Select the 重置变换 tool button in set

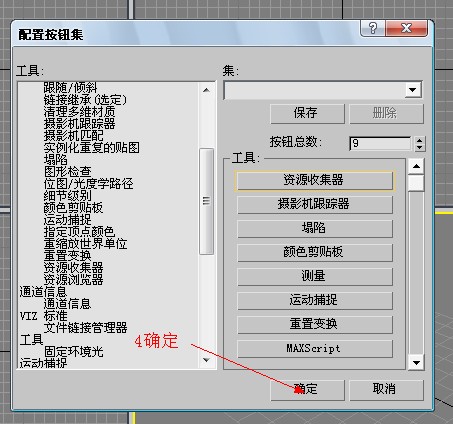[315, 325]
